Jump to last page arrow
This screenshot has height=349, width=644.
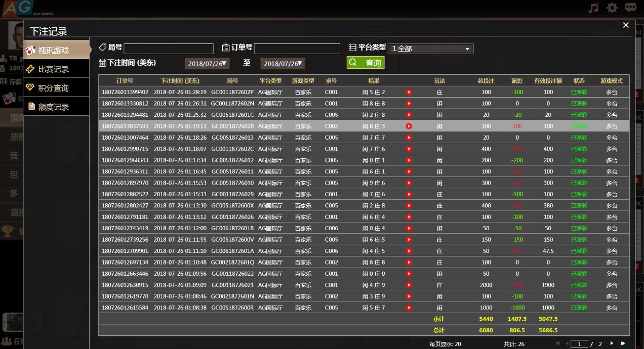coord(623,343)
